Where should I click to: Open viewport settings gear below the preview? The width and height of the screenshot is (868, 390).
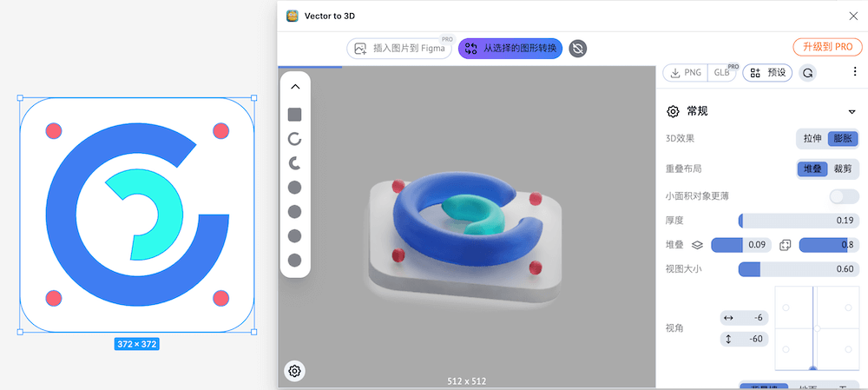294,371
